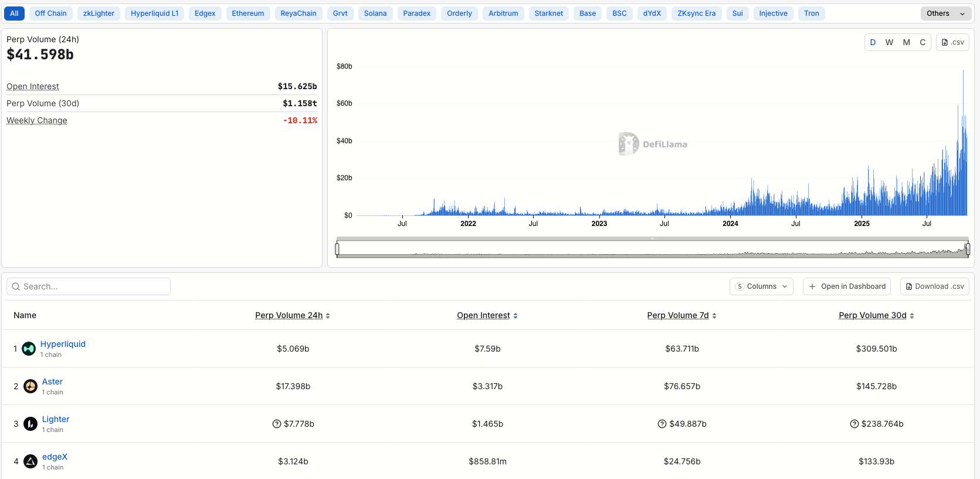Click the Lighter protocol logo icon
The height and width of the screenshot is (479, 980).
(x=30, y=424)
